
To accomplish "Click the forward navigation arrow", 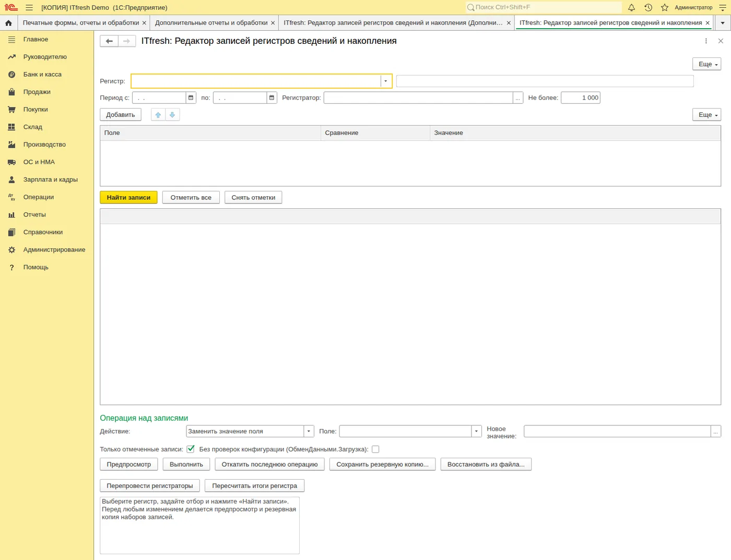I will (127, 41).
